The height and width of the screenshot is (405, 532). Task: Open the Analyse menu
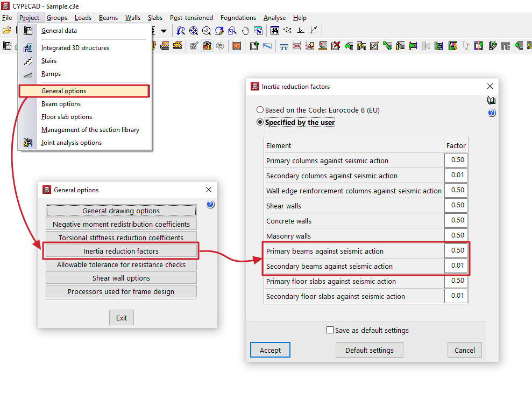(x=274, y=18)
